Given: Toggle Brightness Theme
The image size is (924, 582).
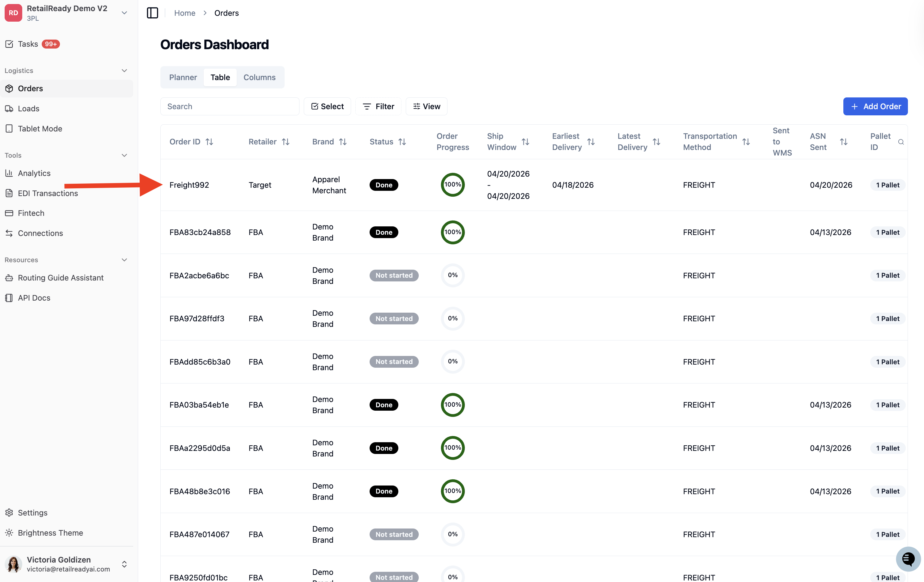Looking at the screenshot, I should [50, 533].
